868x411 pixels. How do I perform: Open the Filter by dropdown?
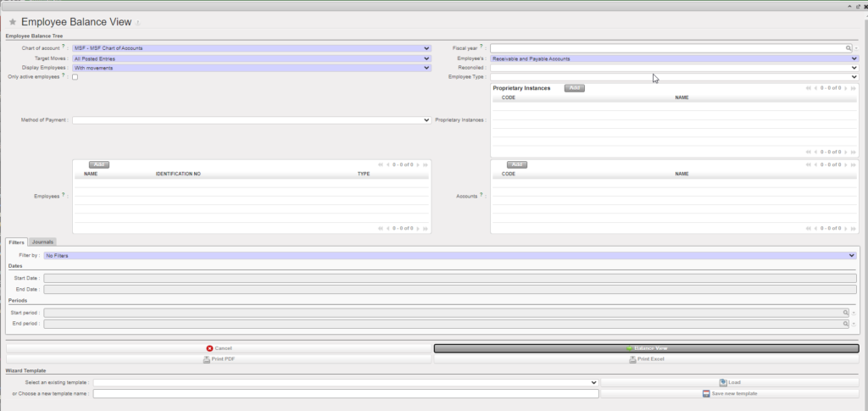click(x=449, y=255)
